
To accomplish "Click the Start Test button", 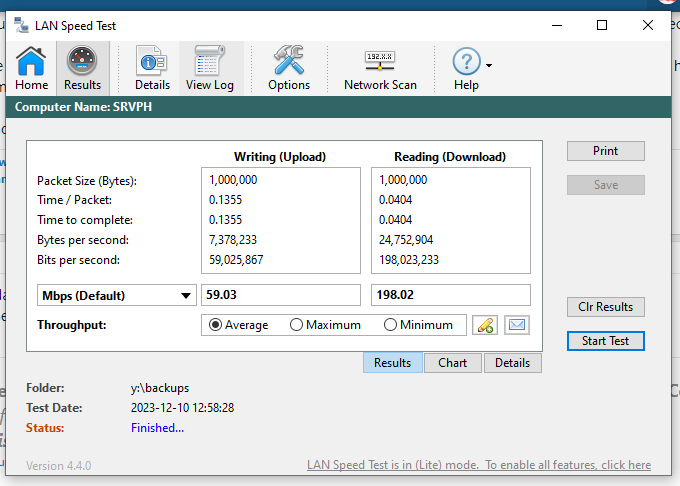I will pos(605,341).
